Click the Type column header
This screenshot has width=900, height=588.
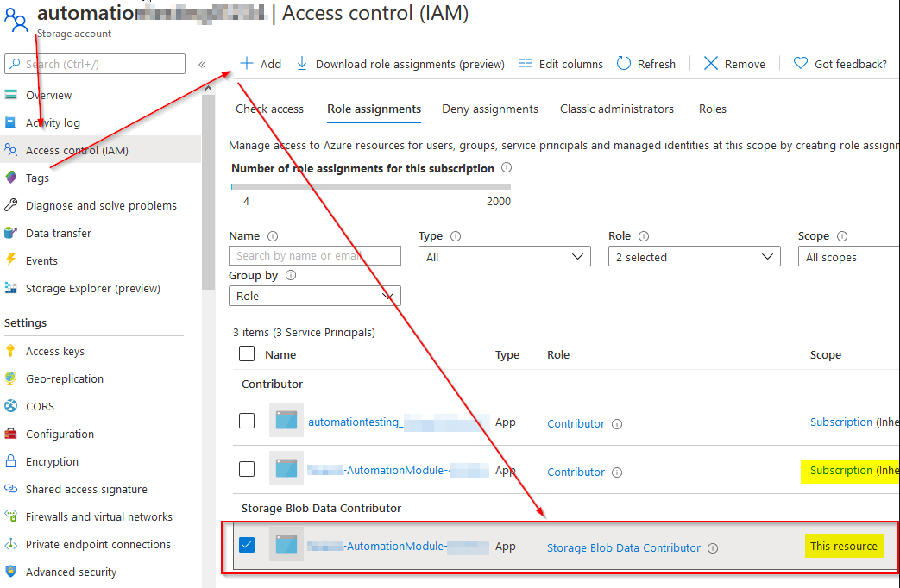507,354
